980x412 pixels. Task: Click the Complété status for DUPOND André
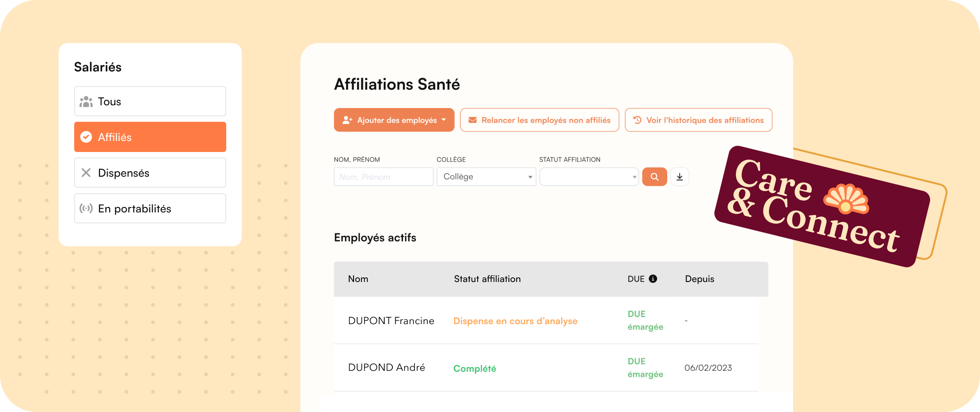point(474,369)
